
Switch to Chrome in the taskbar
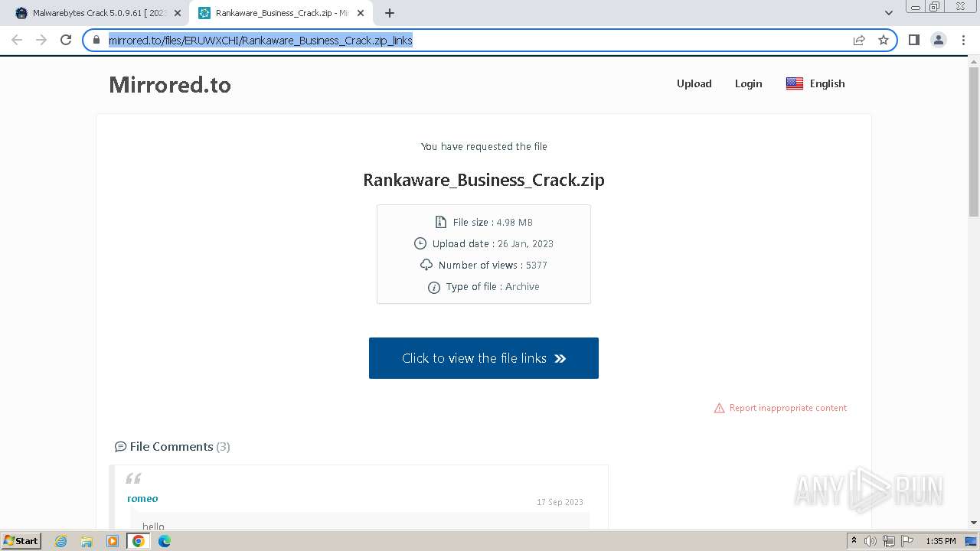(x=139, y=541)
